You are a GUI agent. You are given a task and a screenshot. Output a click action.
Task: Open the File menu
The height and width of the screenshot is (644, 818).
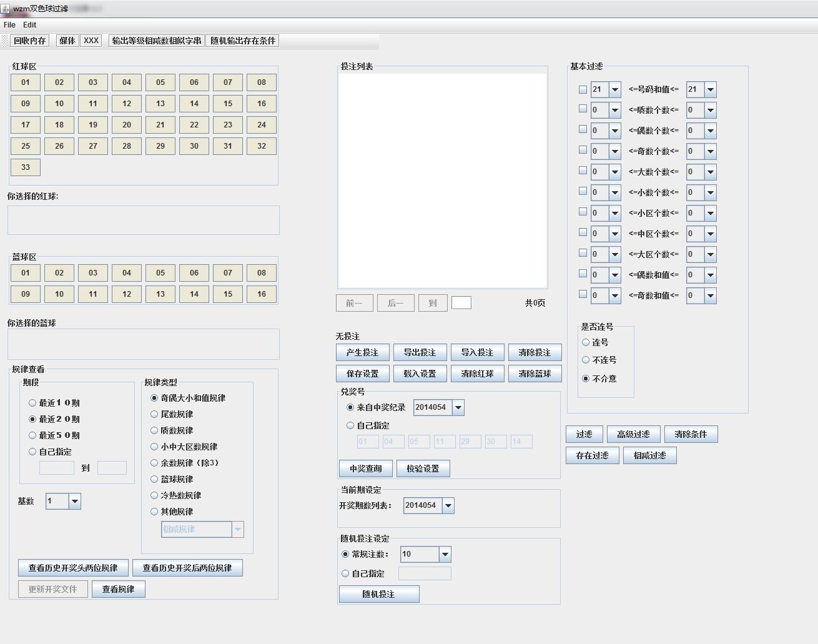point(9,25)
